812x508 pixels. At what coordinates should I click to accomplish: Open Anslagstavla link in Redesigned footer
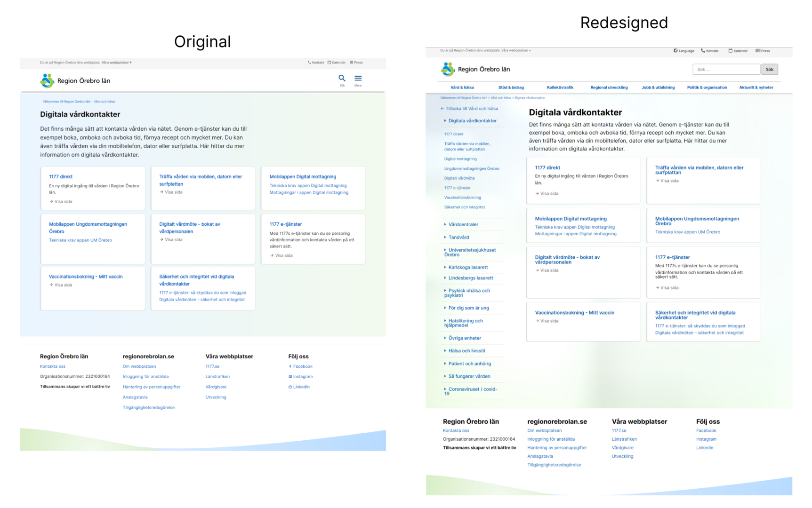click(x=540, y=456)
